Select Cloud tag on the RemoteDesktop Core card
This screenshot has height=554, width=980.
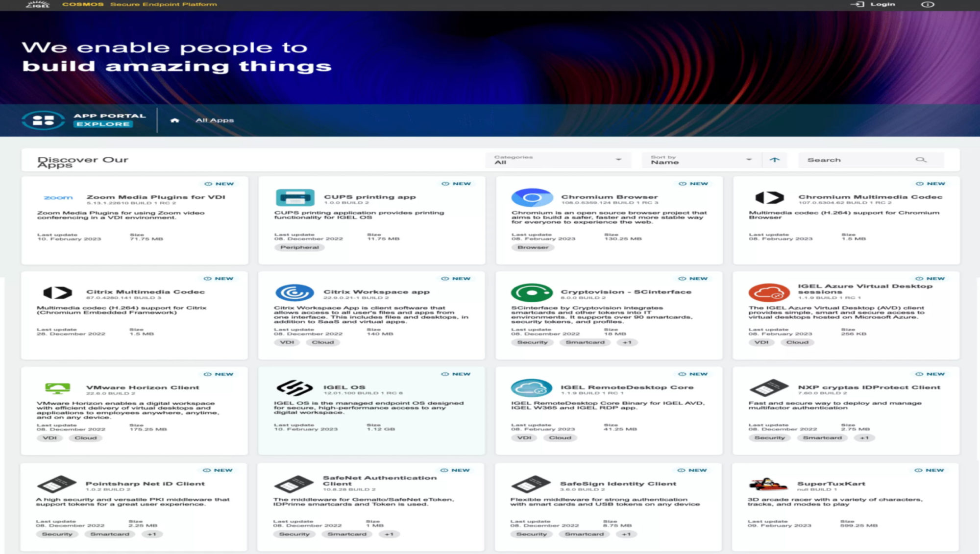click(560, 438)
